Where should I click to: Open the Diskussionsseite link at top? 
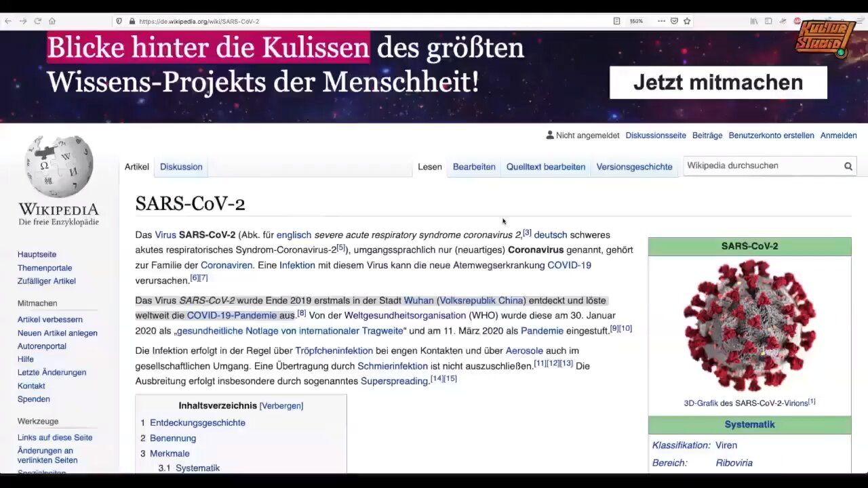click(x=656, y=136)
